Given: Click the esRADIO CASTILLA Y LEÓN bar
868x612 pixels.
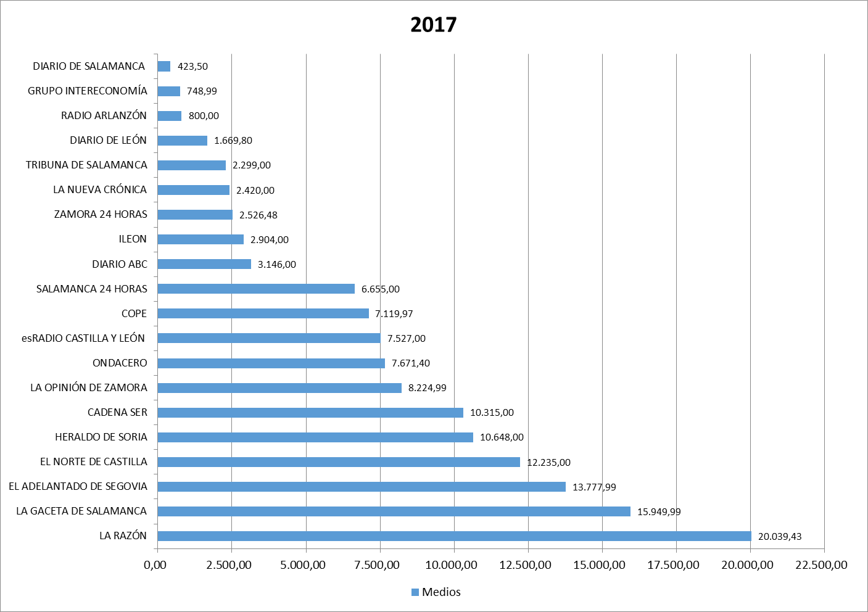Looking at the screenshot, I should pyautogui.click(x=269, y=338).
